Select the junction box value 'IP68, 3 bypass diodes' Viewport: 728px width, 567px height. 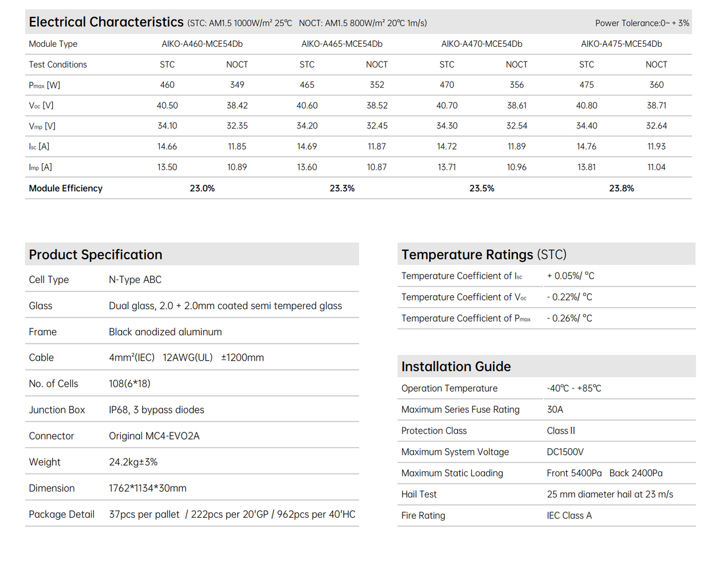[x=157, y=410]
